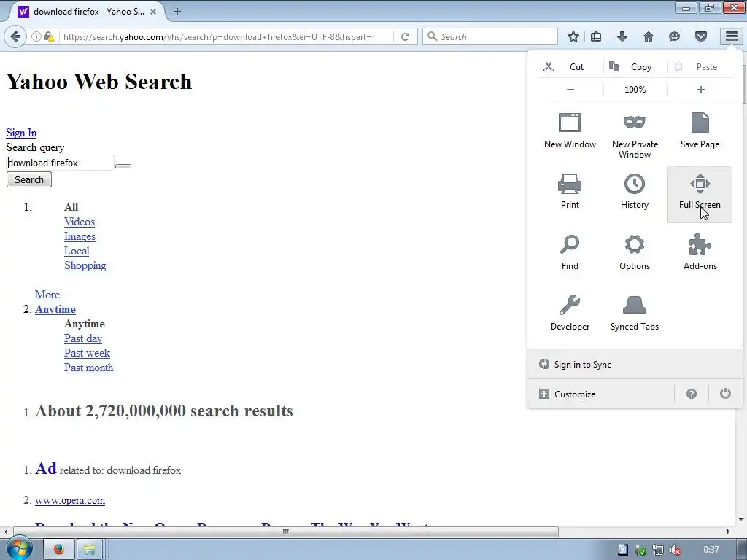Open the Windows Start button
The height and width of the screenshot is (560, 747).
click(x=18, y=548)
